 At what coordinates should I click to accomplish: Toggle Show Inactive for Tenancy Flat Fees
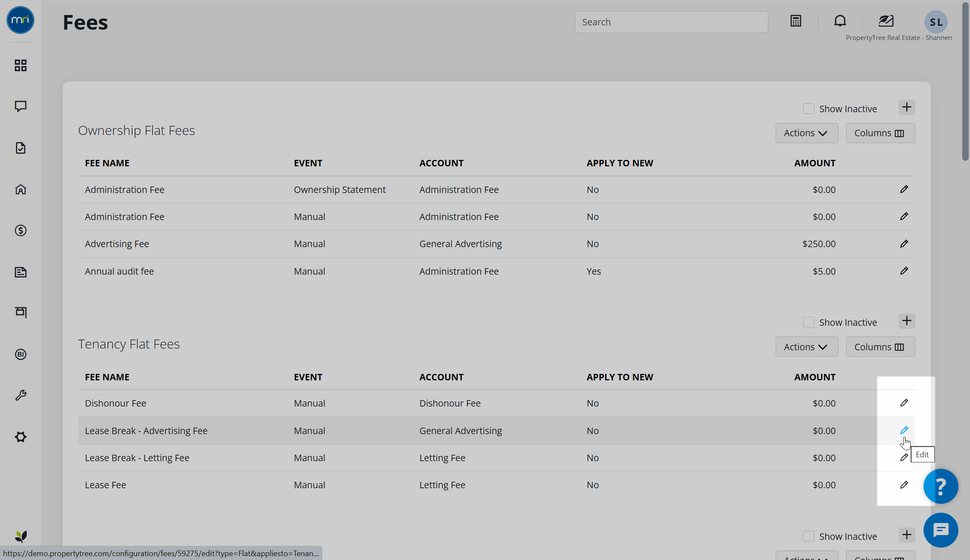pos(809,322)
